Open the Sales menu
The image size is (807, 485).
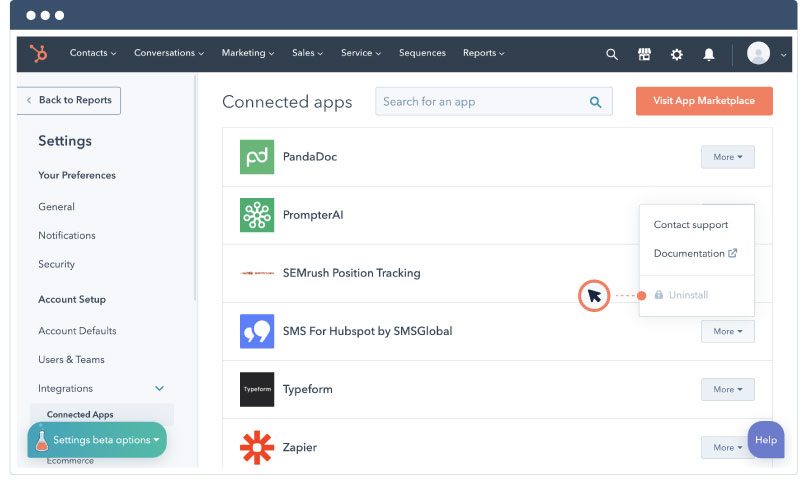point(307,53)
